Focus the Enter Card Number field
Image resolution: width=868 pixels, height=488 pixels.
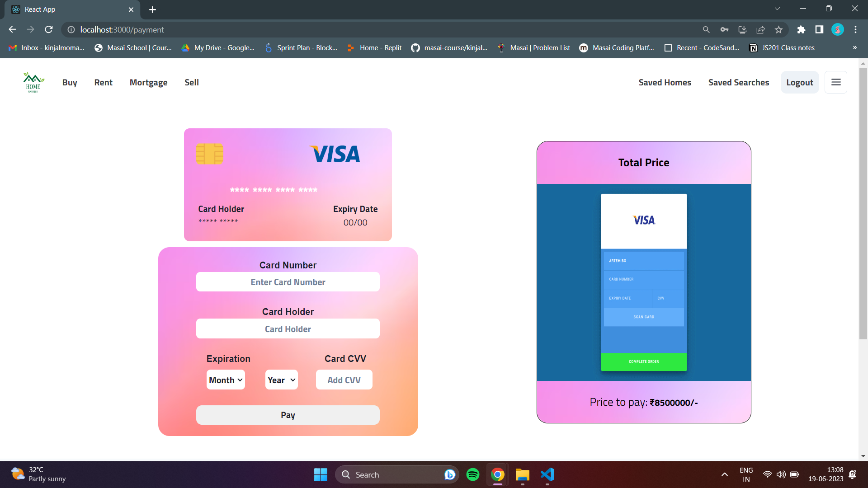pyautogui.click(x=288, y=282)
